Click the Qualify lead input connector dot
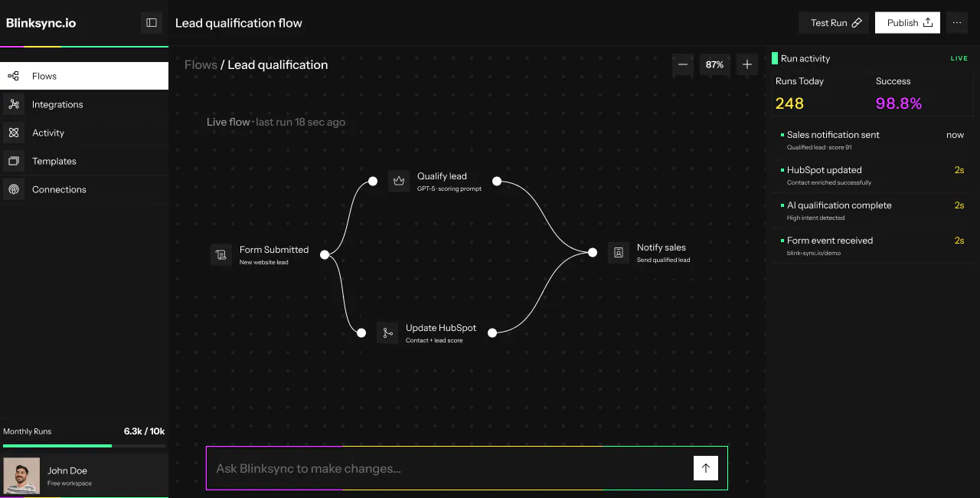Screen dimensions: 980x498 (373, 182)
